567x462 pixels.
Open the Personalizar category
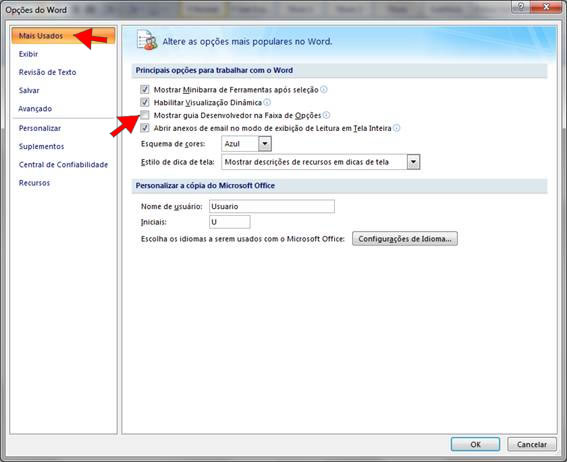tap(40, 128)
